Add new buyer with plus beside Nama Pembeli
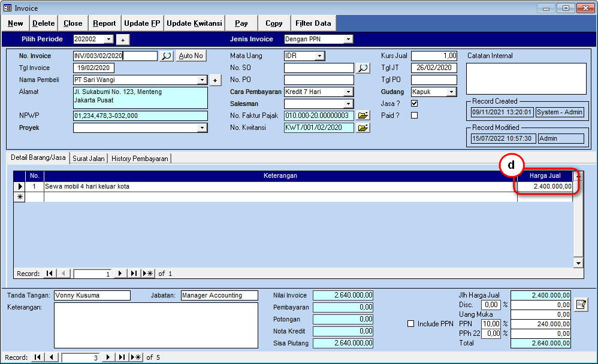The height and width of the screenshot is (364, 598). click(215, 80)
